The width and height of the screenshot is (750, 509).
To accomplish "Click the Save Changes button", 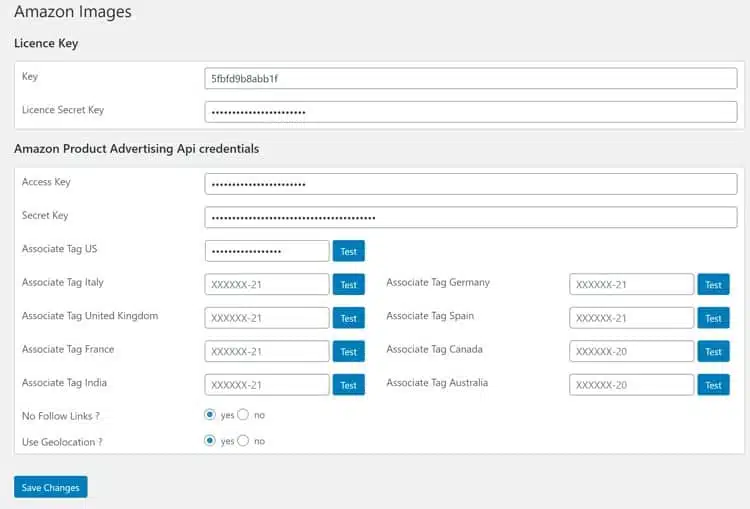I will click(x=51, y=487).
